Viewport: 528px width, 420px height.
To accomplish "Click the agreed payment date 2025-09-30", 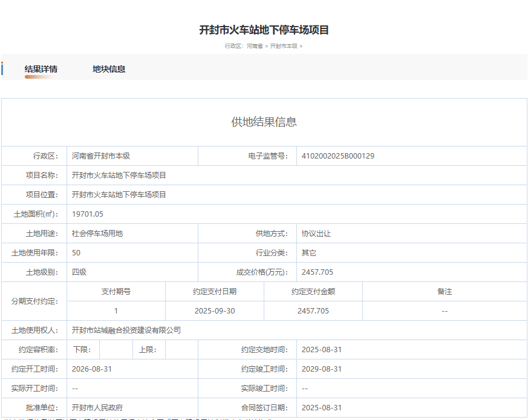I will click(214, 311).
